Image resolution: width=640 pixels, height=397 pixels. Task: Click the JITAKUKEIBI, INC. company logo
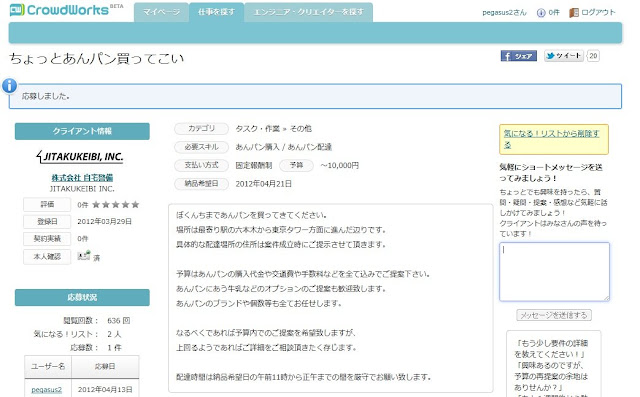coord(80,157)
